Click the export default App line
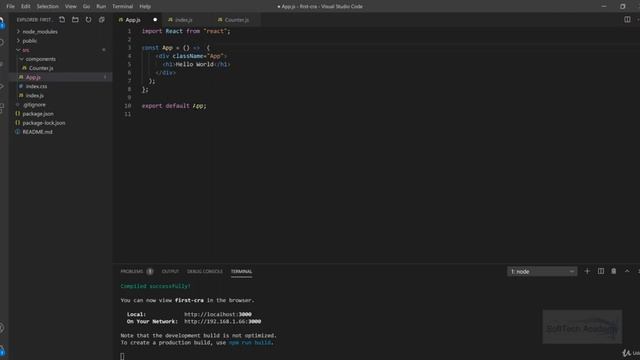Screen dimensions: 640x360 [174, 106]
